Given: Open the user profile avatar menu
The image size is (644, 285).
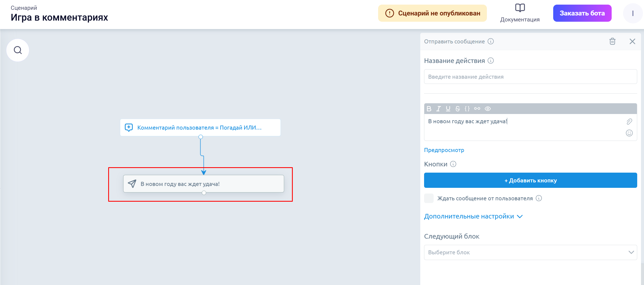Looking at the screenshot, I should pos(633,13).
